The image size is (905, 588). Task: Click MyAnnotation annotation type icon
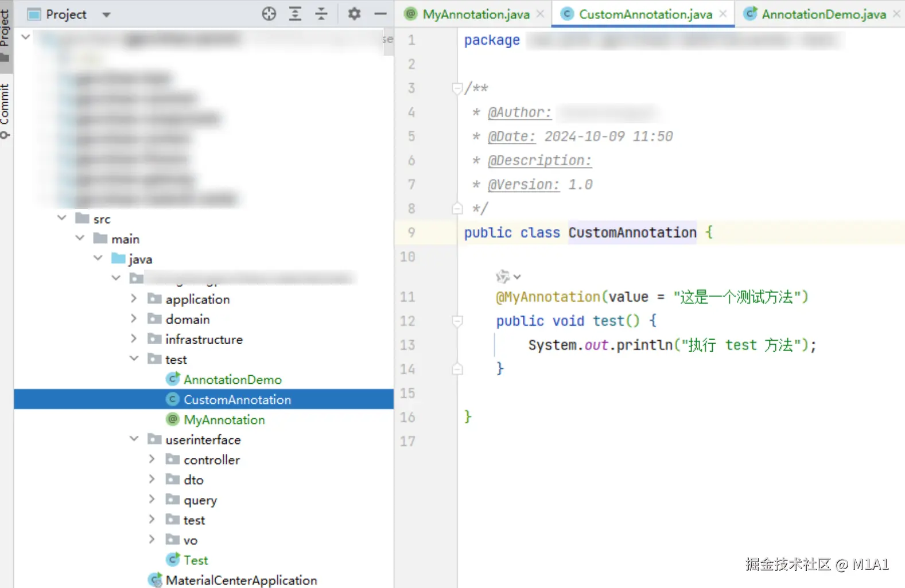[x=173, y=419]
